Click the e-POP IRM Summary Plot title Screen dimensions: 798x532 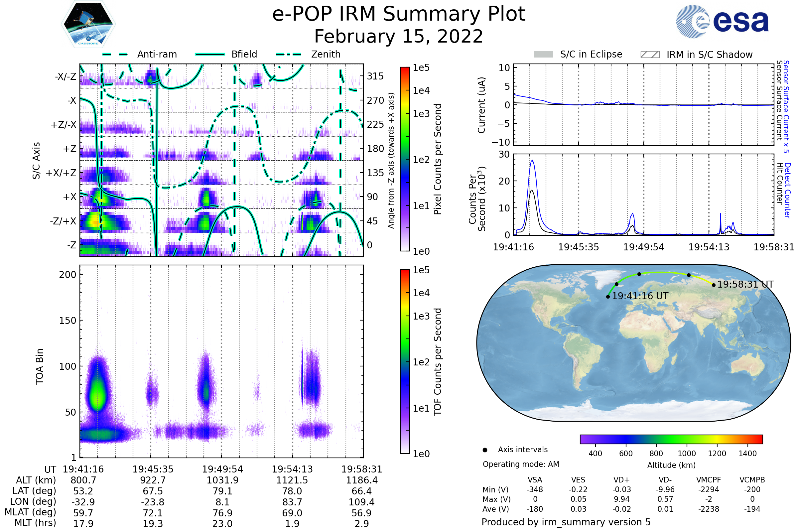click(399, 14)
